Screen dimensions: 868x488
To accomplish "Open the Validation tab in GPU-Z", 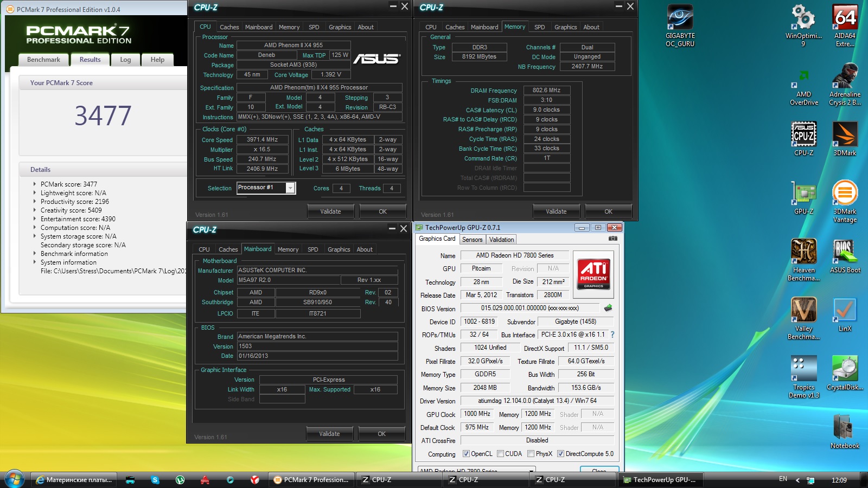I will click(501, 240).
